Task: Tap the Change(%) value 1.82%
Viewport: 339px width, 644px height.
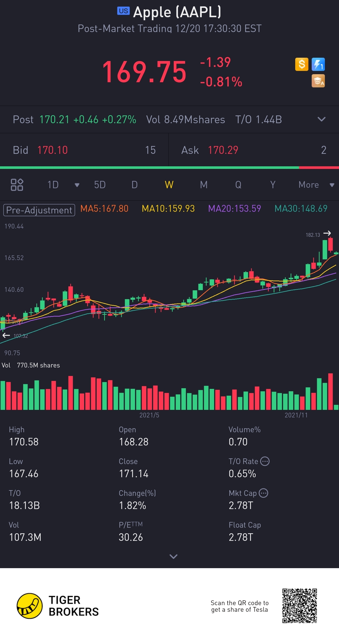Action: pyautogui.click(x=132, y=505)
